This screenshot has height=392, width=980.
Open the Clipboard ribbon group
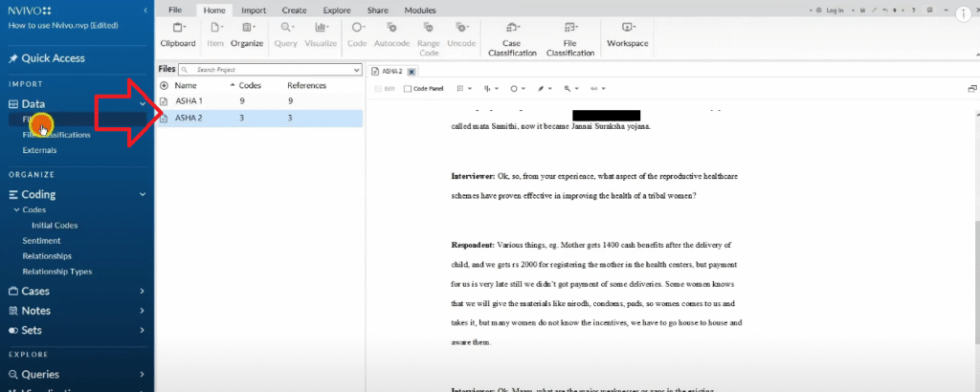pos(178,33)
